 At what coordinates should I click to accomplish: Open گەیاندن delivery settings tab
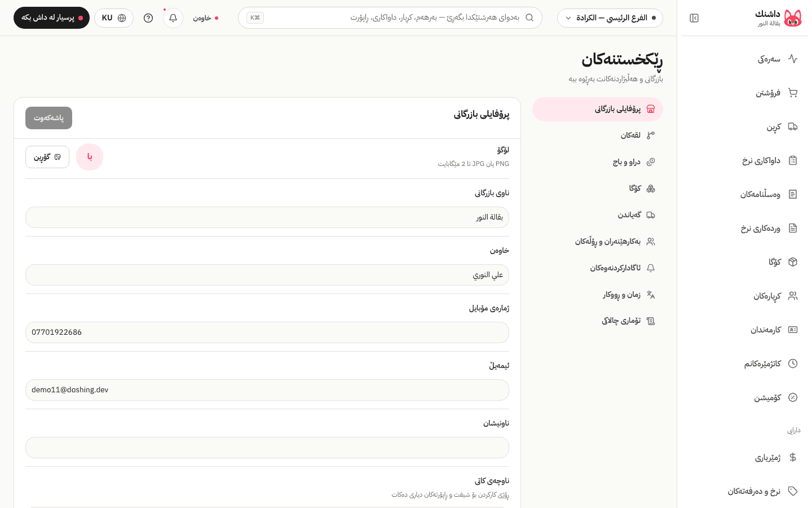598,215
